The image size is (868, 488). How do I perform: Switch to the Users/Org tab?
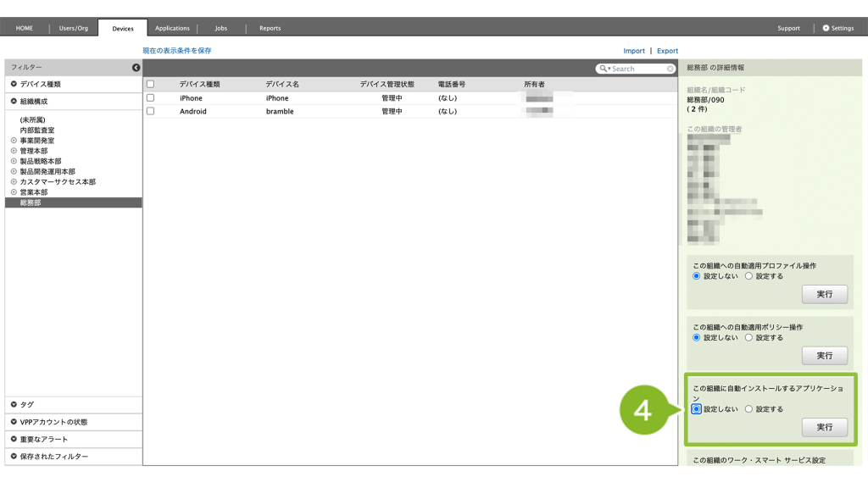[x=74, y=28]
